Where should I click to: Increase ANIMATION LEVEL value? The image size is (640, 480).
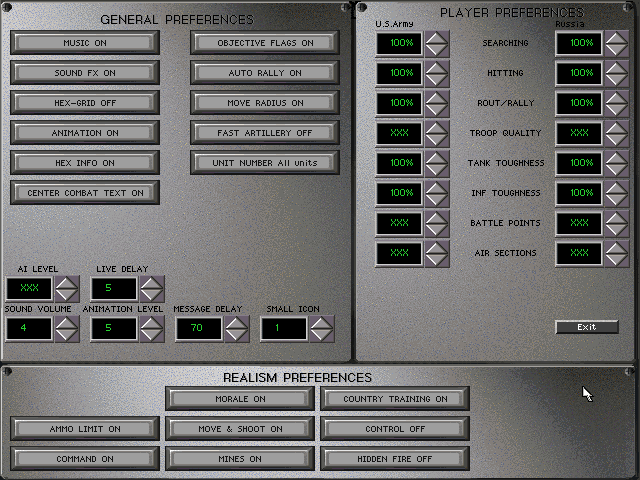(x=152, y=322)
